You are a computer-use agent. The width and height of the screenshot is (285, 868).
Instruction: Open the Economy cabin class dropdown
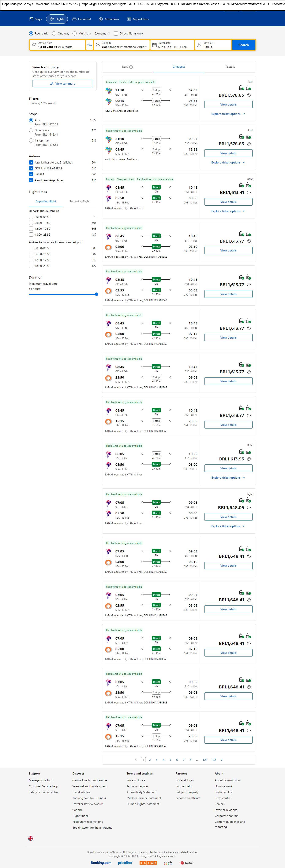click(x=102, y=33)
